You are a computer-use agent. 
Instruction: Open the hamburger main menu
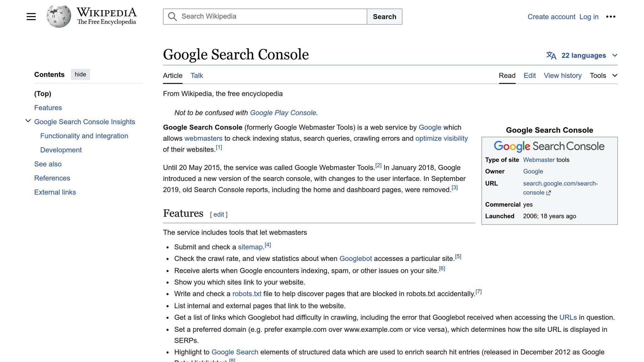[x=31, y=17]
